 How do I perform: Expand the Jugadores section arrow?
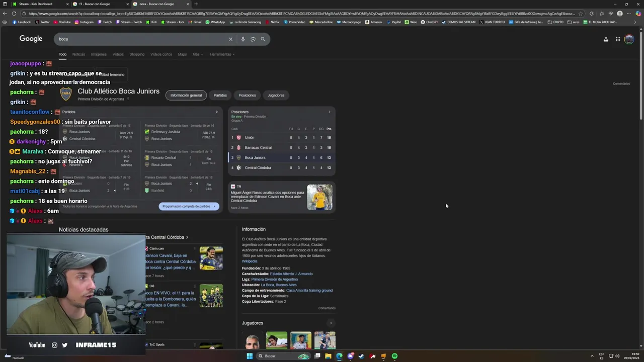click(331, 323)
